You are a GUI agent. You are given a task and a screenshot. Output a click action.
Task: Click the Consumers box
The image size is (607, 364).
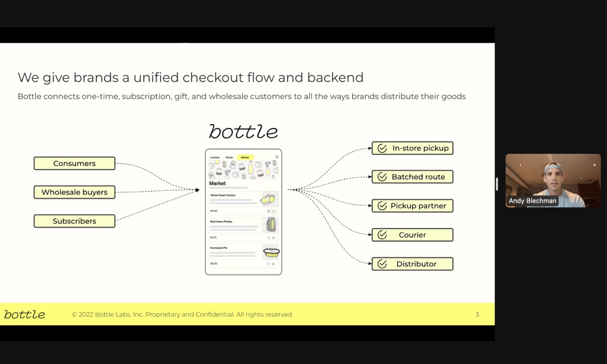coord(74,163)
